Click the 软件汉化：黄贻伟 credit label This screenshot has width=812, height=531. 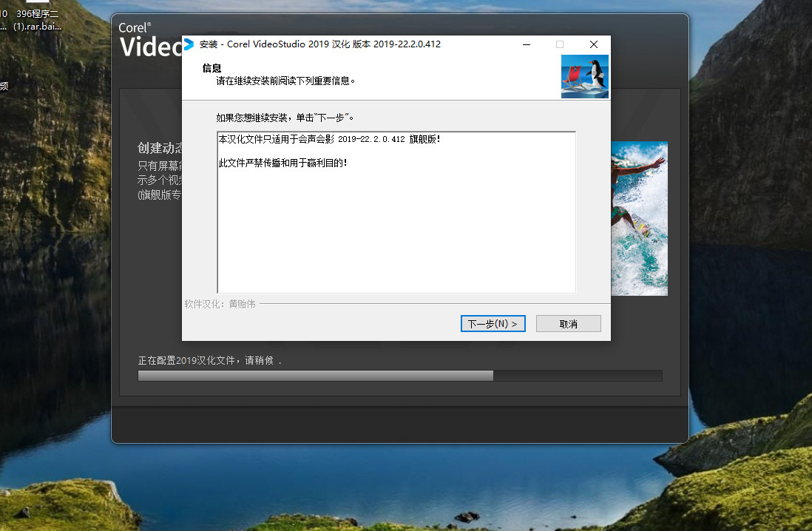point(220,304)
